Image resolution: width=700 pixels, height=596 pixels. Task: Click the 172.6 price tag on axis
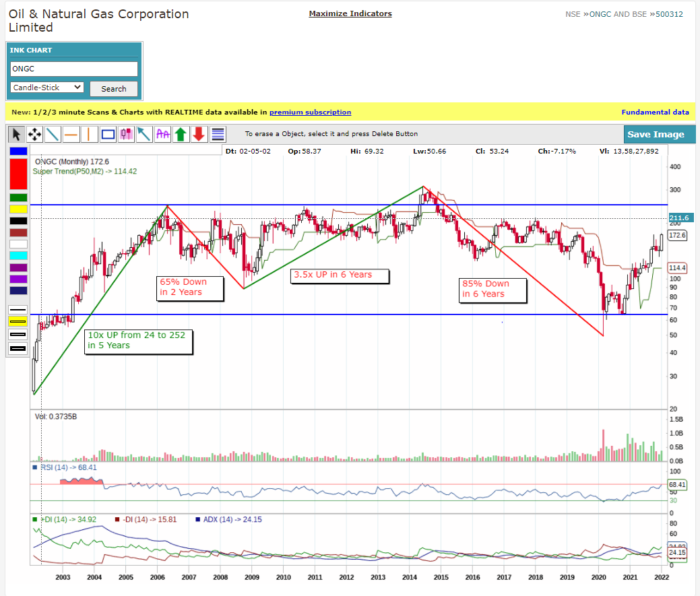(677, 235)
